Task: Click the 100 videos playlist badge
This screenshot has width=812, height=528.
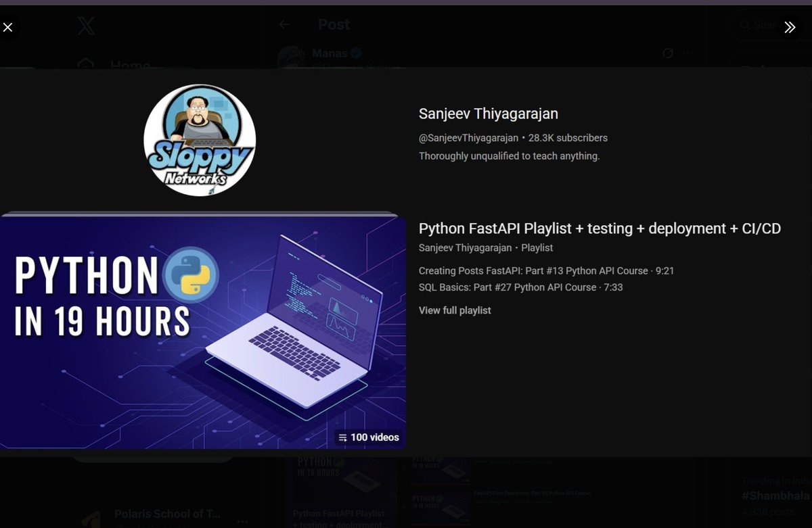Action: [368, 437]
